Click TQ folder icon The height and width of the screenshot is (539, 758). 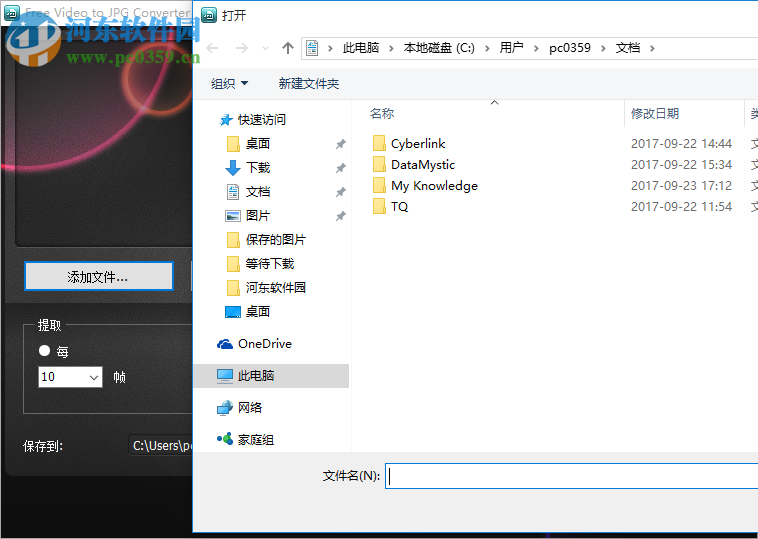379,206
